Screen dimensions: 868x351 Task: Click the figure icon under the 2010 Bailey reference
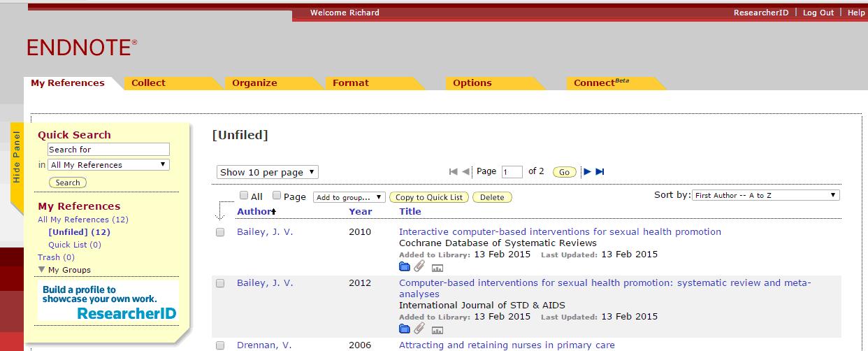[x=437, y=267]
